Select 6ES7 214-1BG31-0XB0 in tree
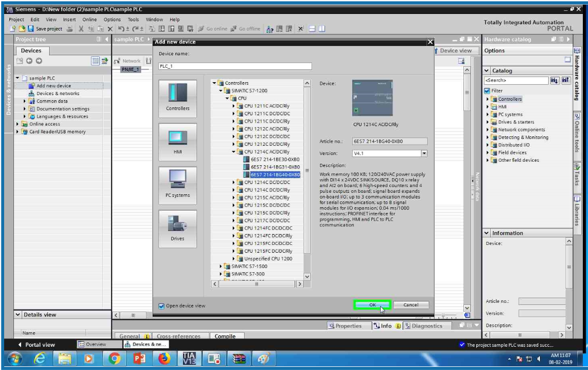This screenshot has height=370, width=588. click(x=275, y=167)
